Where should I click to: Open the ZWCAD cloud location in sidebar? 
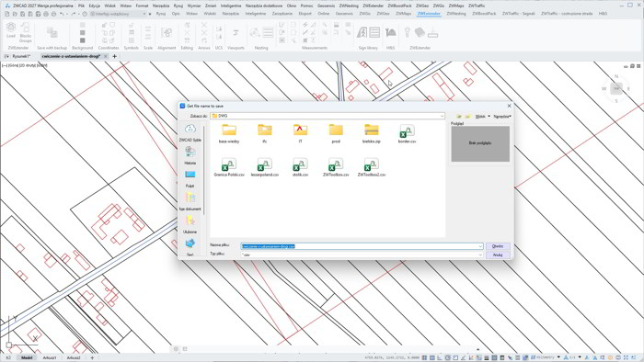click(190, 132)
